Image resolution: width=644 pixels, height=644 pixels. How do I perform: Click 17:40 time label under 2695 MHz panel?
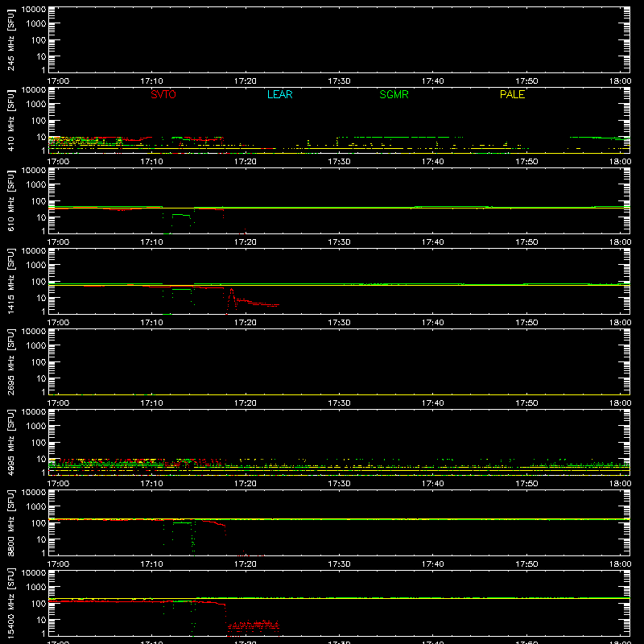pos(433,403)
